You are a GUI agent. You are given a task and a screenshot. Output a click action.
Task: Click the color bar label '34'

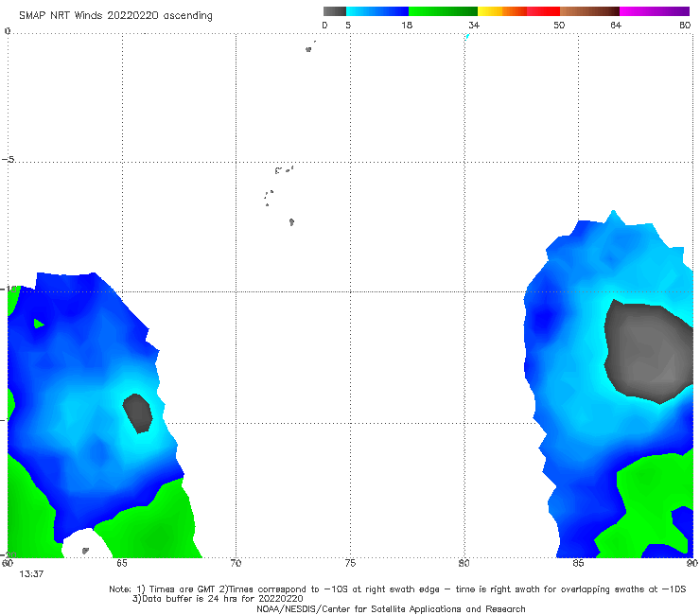(x=474, y=25)
